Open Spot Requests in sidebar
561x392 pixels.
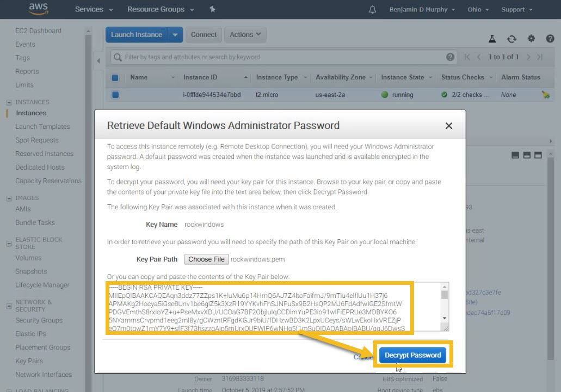(37, 140)
